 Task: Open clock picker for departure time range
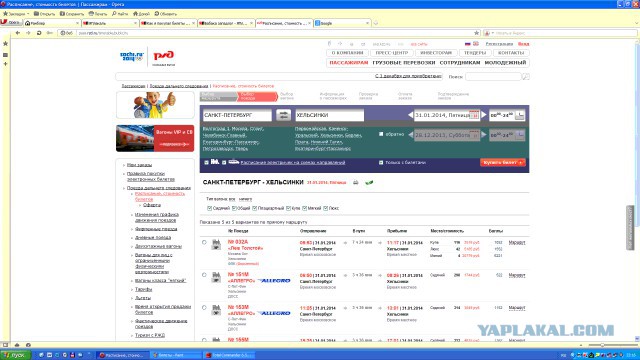tap(519, 115)
